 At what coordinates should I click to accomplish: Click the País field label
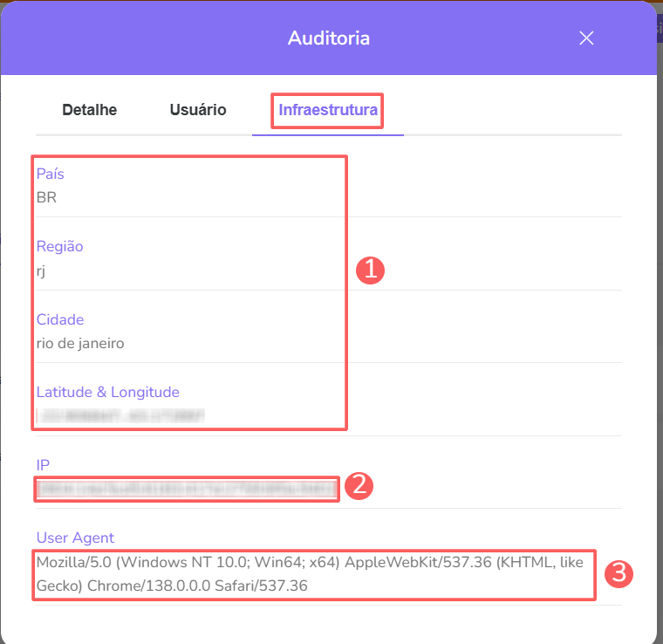tap(51, 174)
